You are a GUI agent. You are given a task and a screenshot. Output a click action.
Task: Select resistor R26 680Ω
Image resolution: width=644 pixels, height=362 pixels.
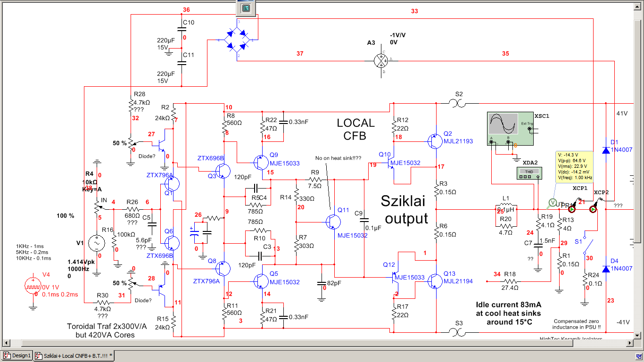coord(133,209)
